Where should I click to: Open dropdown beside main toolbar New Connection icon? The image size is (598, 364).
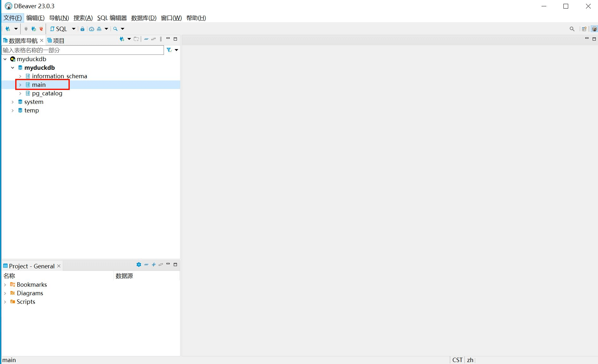(16, 29)
